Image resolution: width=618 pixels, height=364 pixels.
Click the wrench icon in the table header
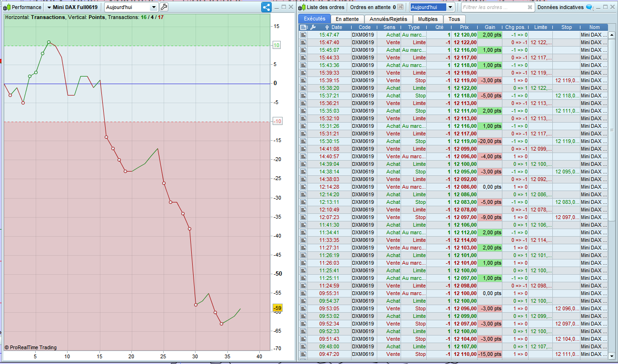pos(312,28)
